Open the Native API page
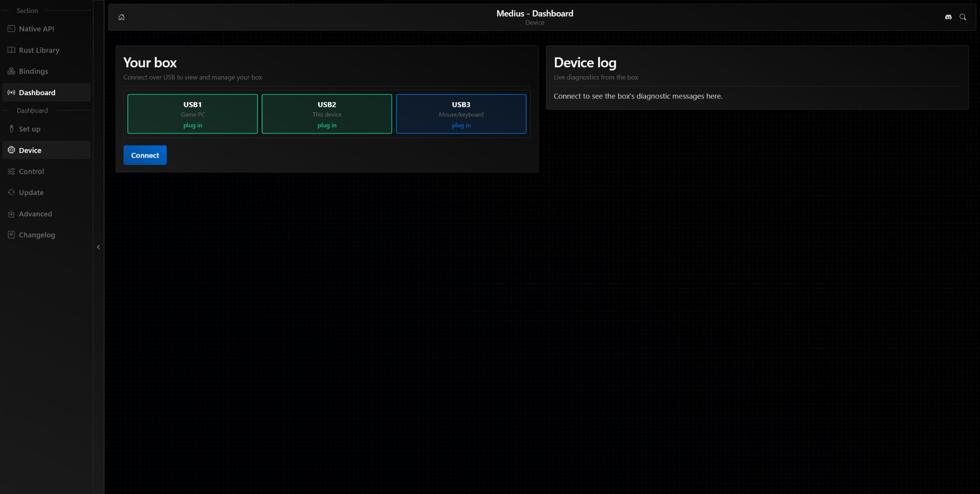This screenshot has width=980, height=494. (x=46, y=29)
